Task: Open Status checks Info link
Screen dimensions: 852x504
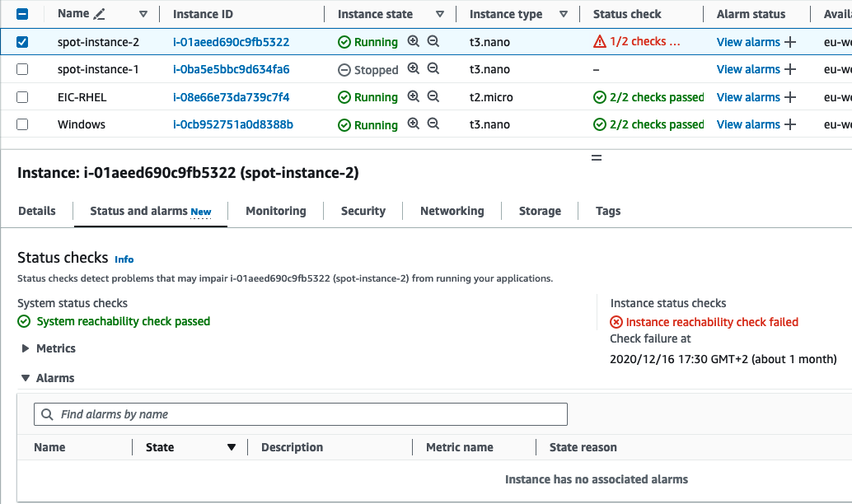Action: point(124,259)
